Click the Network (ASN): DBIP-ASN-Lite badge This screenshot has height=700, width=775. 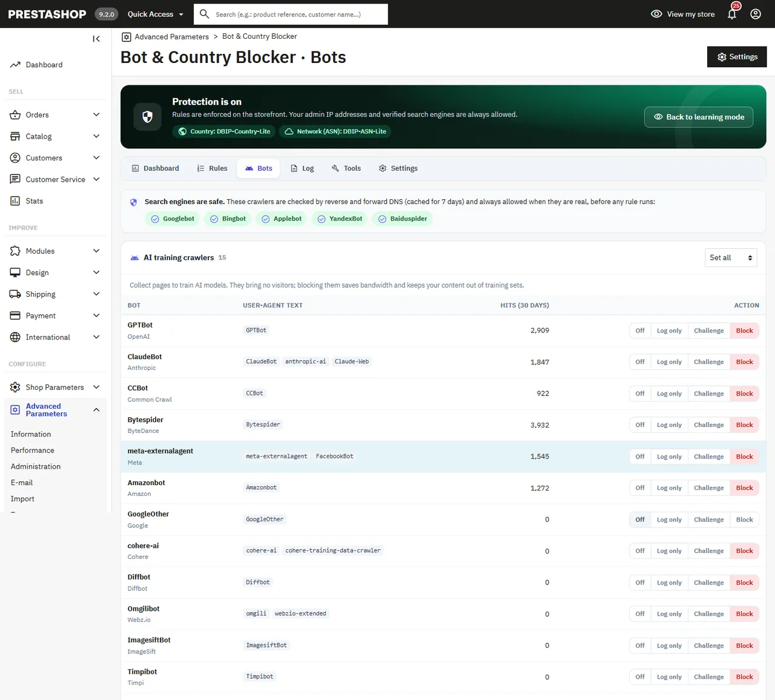click(335, 131)
